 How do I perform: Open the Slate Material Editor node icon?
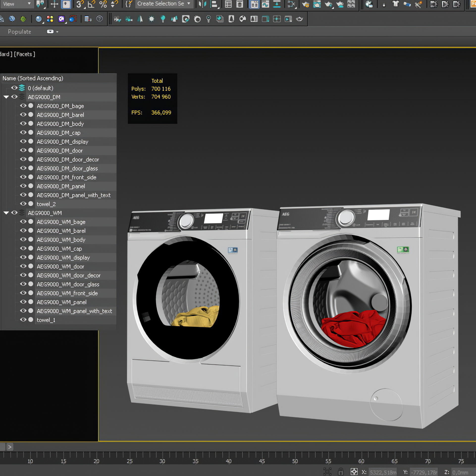click(x=291, y=4)
